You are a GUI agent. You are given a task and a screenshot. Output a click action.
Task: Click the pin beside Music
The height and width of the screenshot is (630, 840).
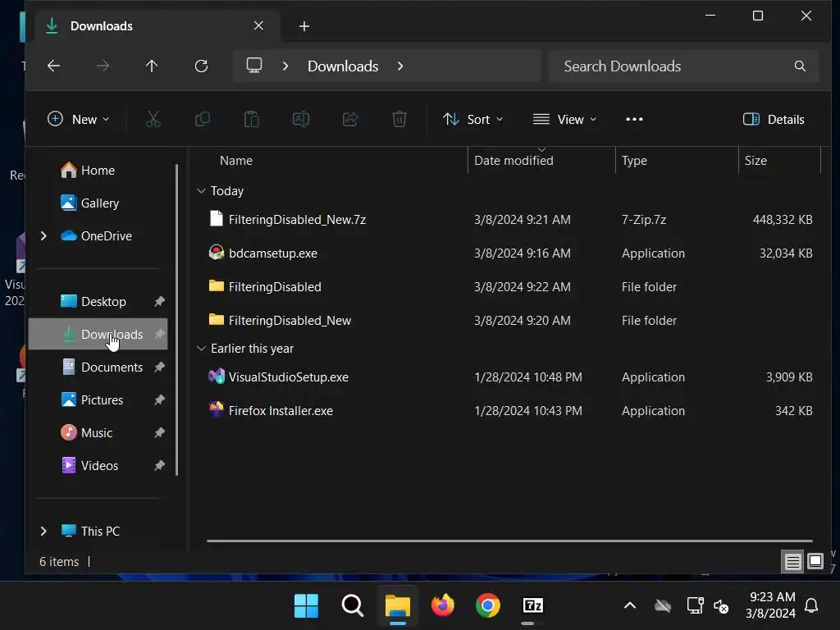[159, 432]
